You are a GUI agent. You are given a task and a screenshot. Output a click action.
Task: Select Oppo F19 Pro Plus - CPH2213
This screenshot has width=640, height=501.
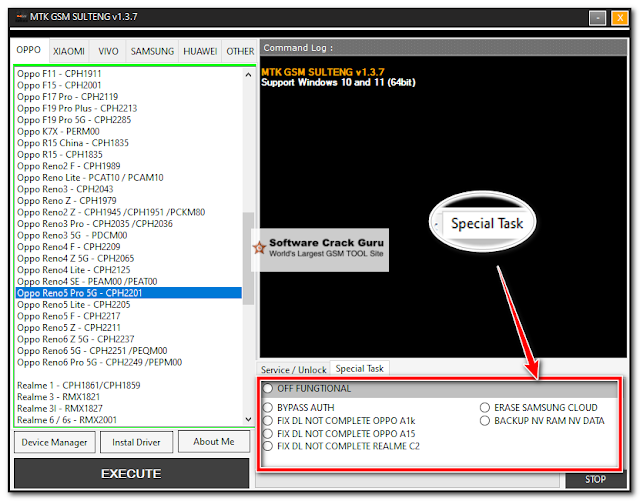[129, 108]
